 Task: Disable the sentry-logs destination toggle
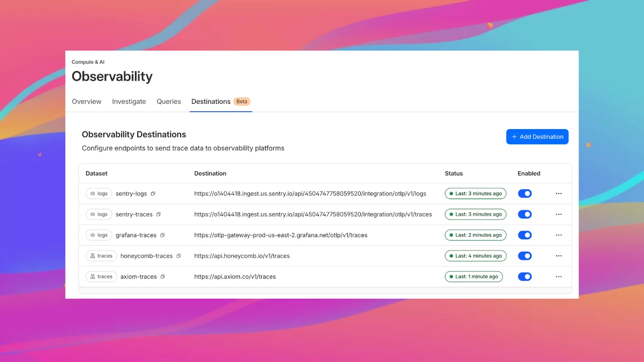(x=524, y=193)
